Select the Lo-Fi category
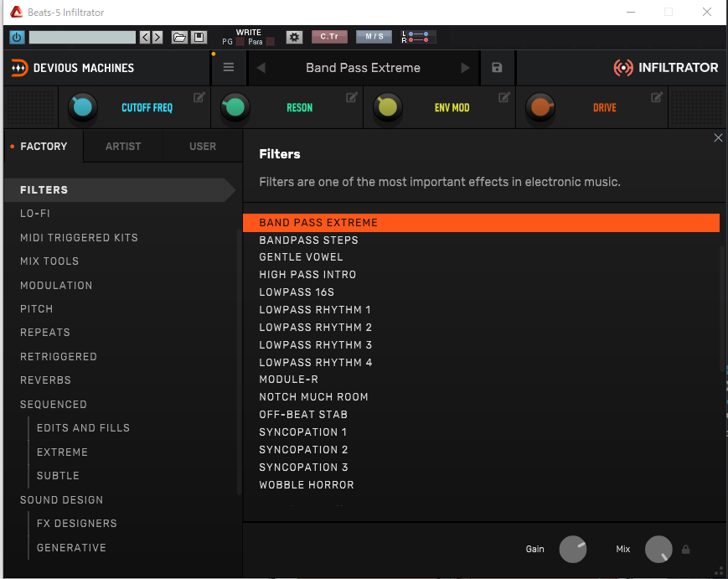Screen dimensions: 728x579 click(x=35, y=214)
